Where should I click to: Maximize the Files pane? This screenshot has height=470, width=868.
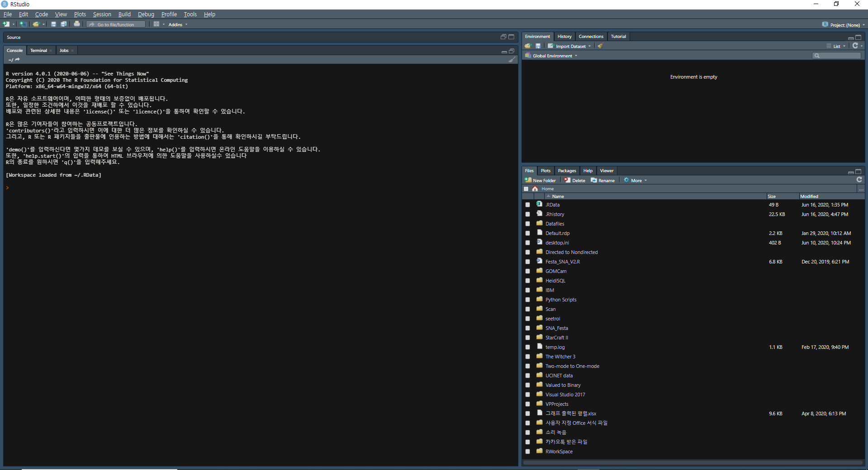point(858,171)
